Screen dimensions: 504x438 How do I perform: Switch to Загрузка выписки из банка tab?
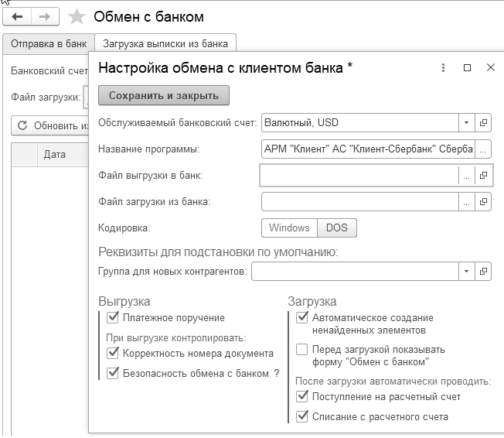click(166, 43)
